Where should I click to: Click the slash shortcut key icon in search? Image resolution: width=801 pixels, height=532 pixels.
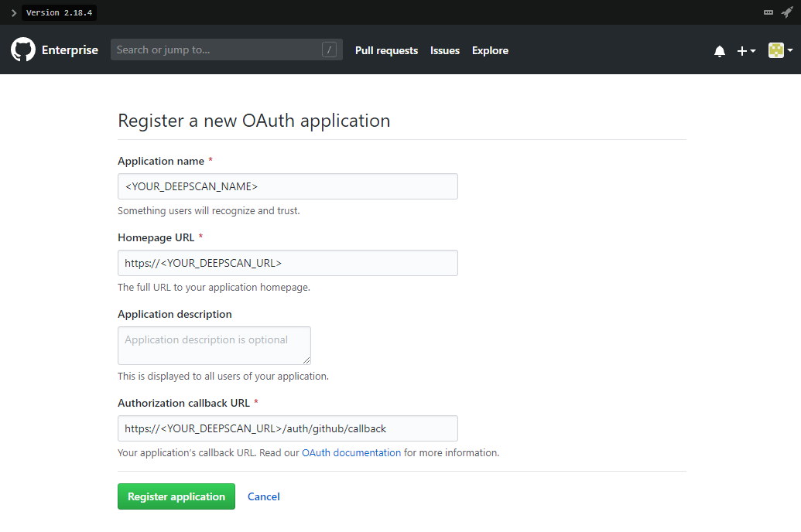(x=329, y=49)
